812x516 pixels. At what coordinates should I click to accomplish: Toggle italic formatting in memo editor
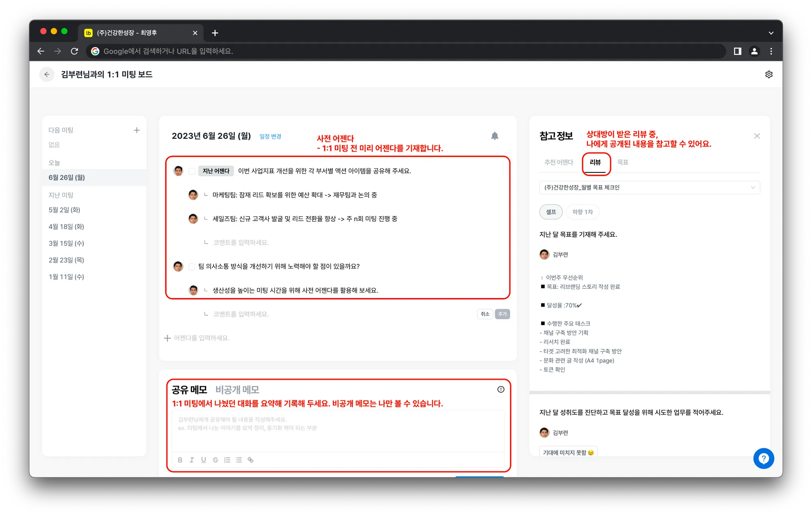(192, 460)
